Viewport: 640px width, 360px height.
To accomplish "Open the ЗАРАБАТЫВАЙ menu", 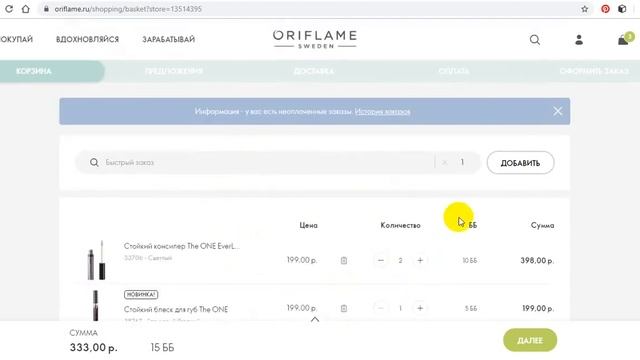I will [x=169, y=39].
